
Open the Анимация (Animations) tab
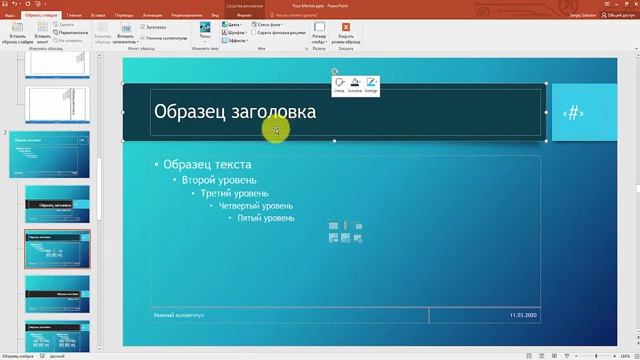pos(153,15)
